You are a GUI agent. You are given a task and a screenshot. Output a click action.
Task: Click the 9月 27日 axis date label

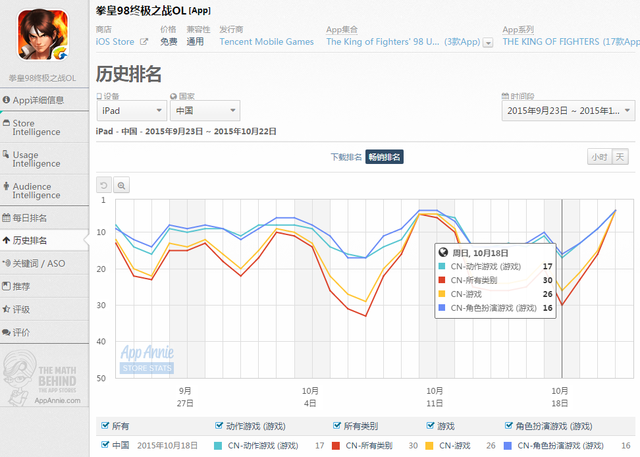pos(185,397)
